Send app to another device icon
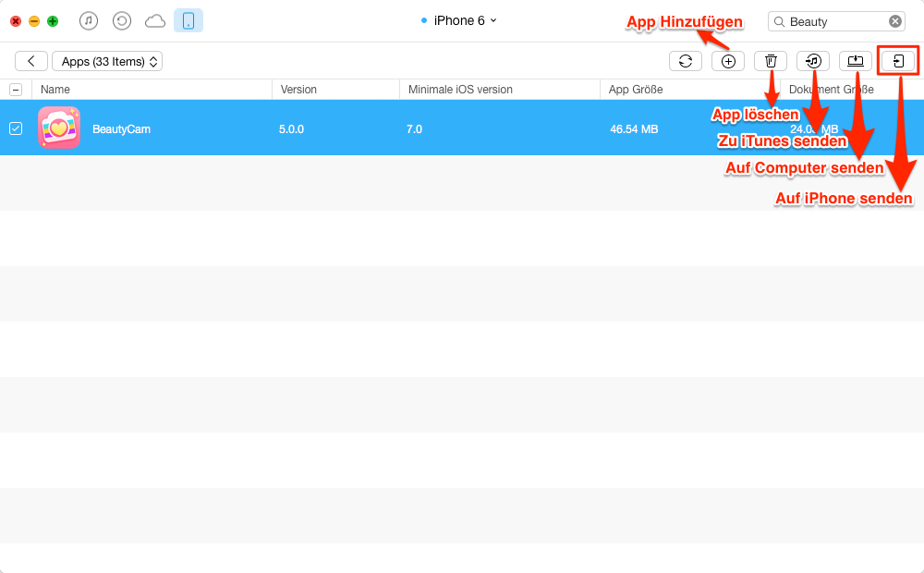Viewport: 924px width, 573px height. click(898, 61)
